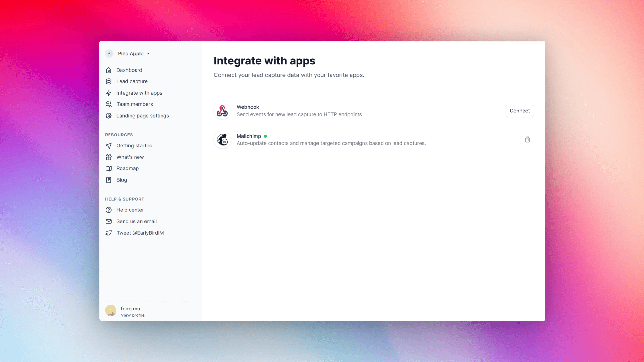This screenshot has height=362, width=644.
Task: View the Roadmap link
Action: click(x=128, y=168)
